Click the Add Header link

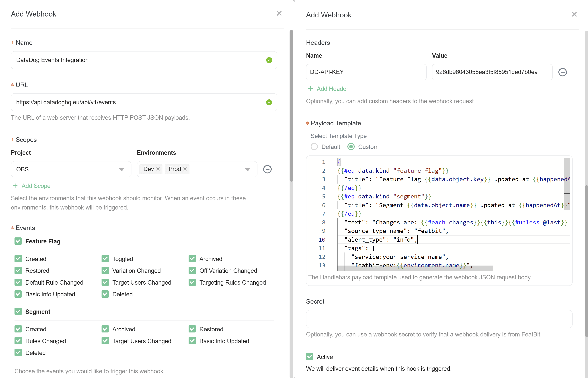tap(332, 89)
